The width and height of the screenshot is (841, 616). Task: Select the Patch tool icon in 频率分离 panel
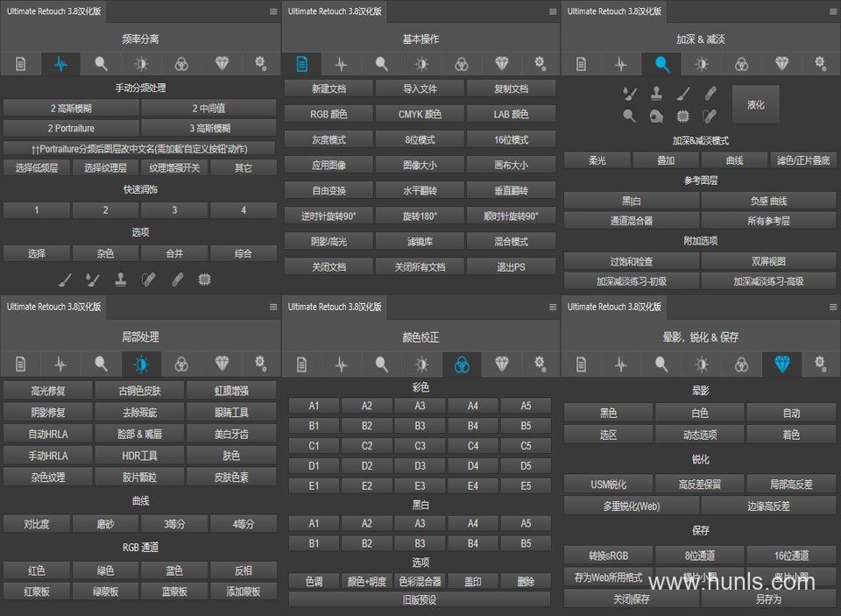click(x=149, y=280)
